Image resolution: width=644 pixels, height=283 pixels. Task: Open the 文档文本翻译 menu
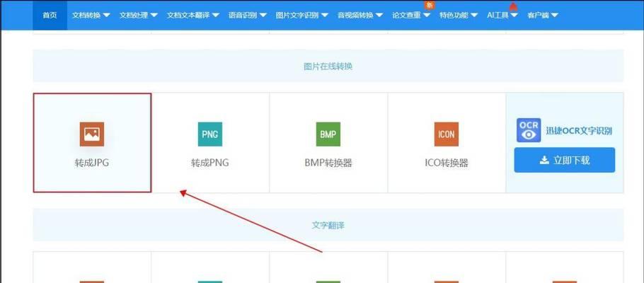point(193,15)
